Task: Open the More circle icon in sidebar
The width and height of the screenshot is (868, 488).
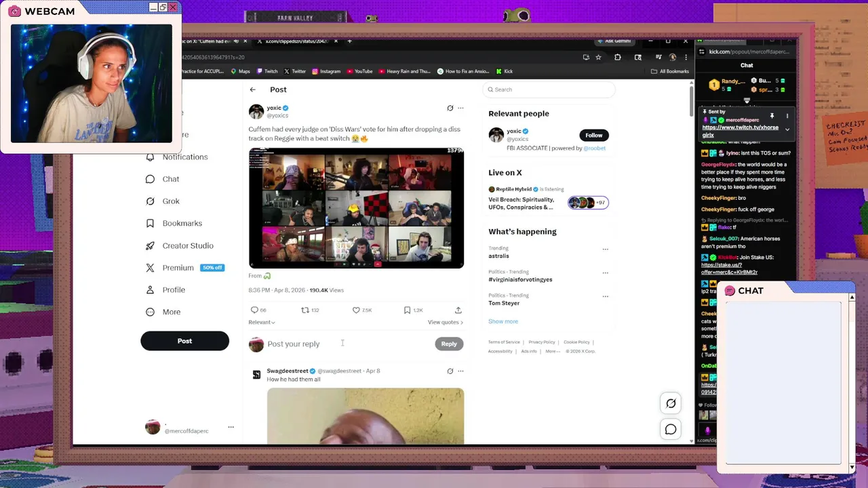Action: pos(150,312)
